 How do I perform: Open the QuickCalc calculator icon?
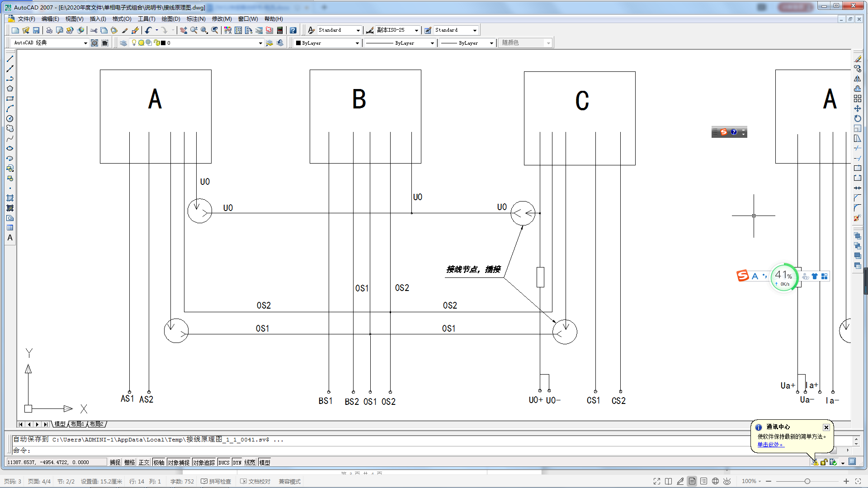[280, 30]
